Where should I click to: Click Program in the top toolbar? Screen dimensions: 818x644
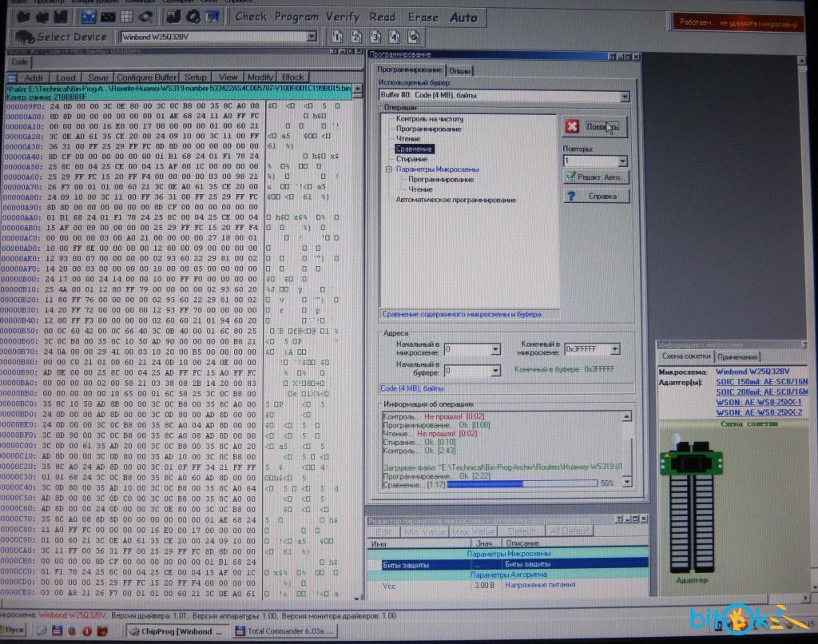296,18
